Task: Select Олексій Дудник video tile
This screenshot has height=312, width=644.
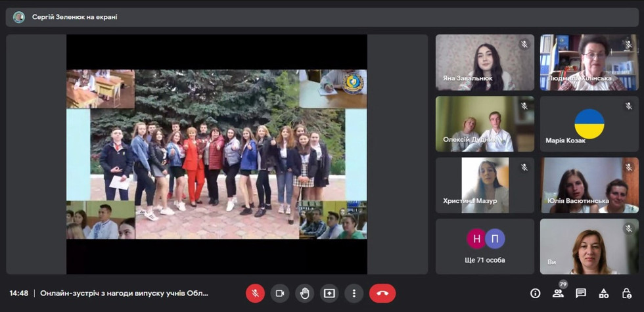Action: tap(485, 124)
